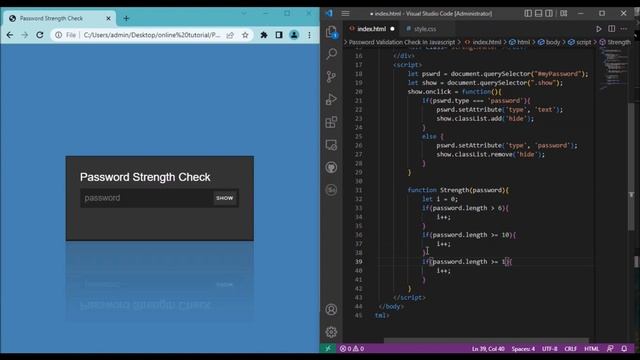Open the errors and warnings count
Image resolution: width=640 pixels, height=360 pixels.
352,349
